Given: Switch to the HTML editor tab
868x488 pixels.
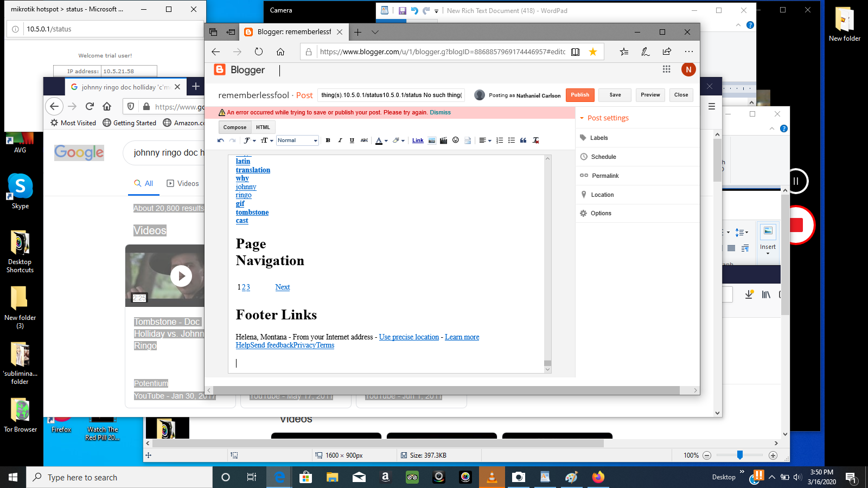Looking at the screenshot, I should (263, 127).
